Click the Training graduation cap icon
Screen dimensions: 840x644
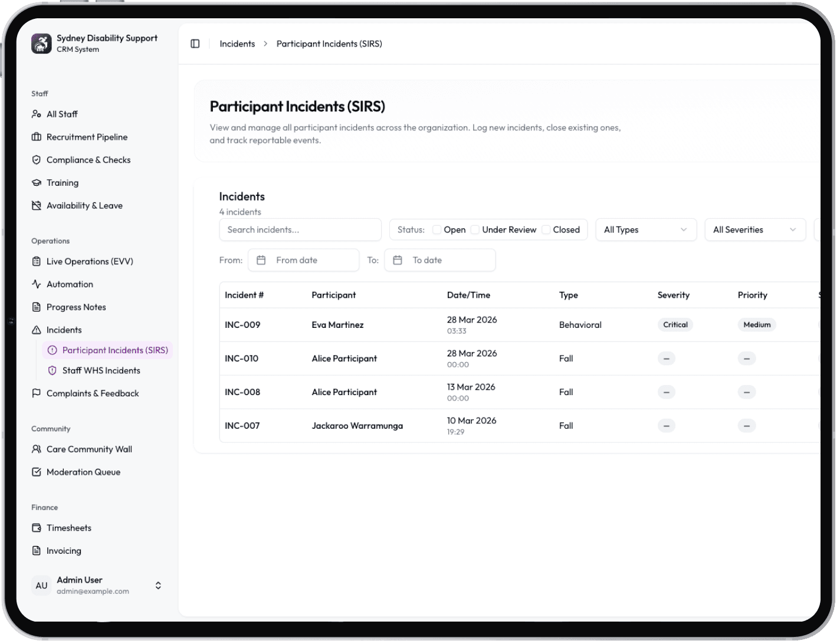coord(37,183)
